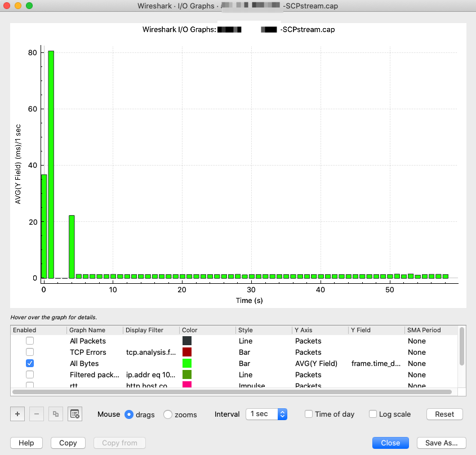The width and height of the screenshot is (476, 455).
Task: Remove selected graph with minus button
Action: (x=37, y=414)
